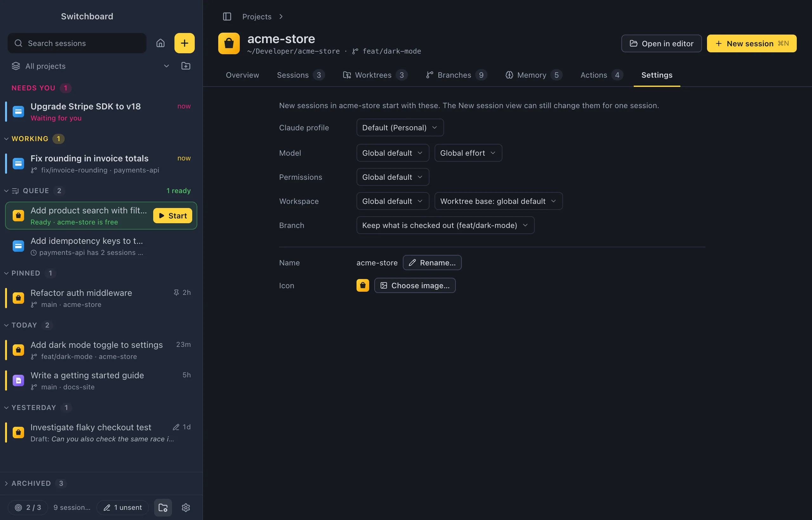Toggle the sidebar panel icon near Projects
Image resolution: width=812 pixels, height=520 pixels.
point(227,16)
